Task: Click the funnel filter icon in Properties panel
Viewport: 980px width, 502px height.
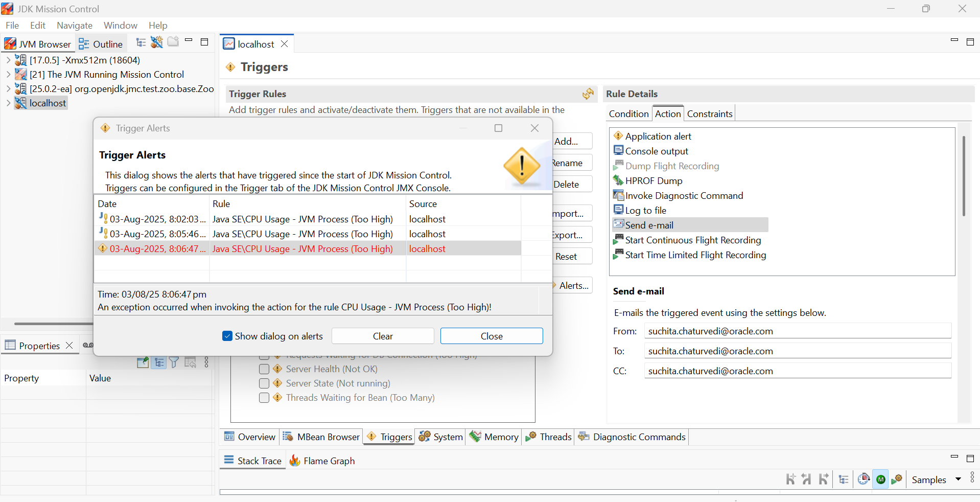Action: (x=174, y=362)
